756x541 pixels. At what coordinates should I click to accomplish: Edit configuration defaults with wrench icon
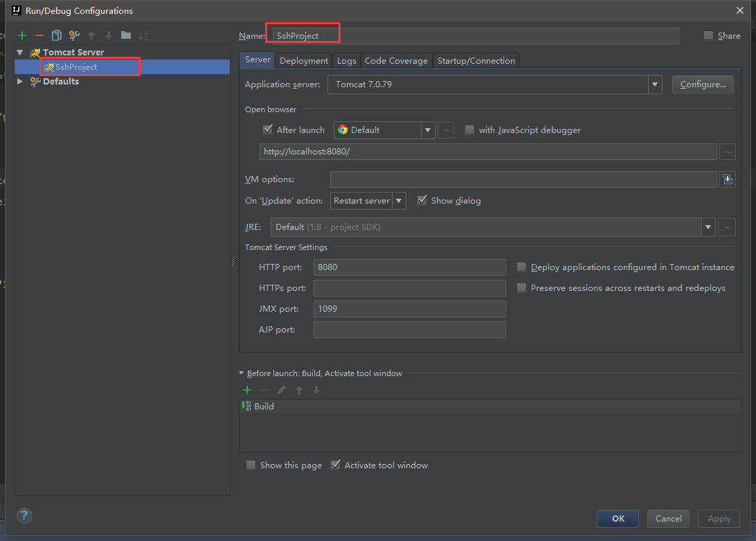[74, 35]
